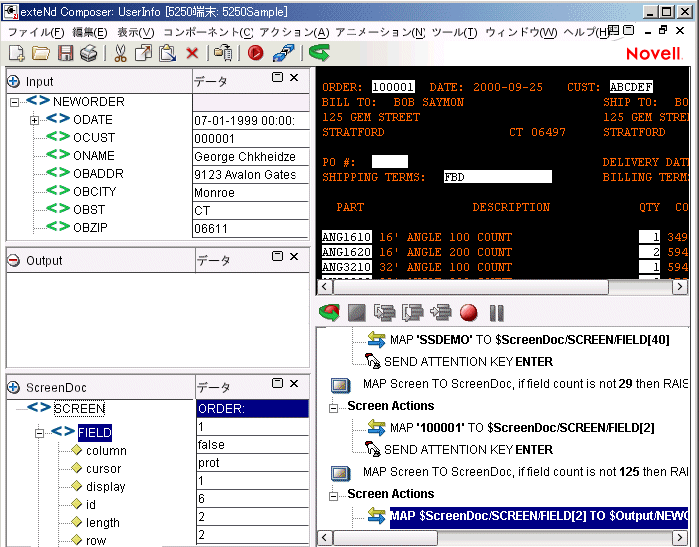Viewport: 699px width, 547px height.
Task: Open the アニメーション(N) menu
Action: (380, 33)
